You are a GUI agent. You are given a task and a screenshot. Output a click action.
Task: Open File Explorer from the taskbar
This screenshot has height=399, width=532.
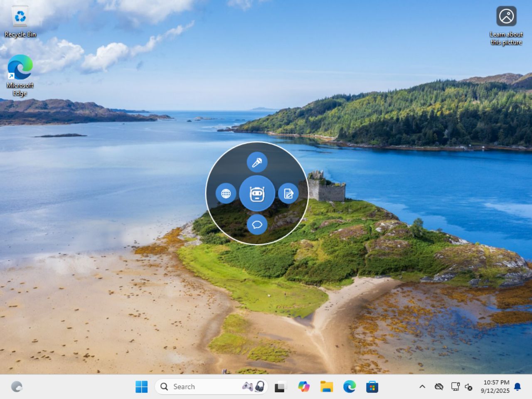point(327,387)
